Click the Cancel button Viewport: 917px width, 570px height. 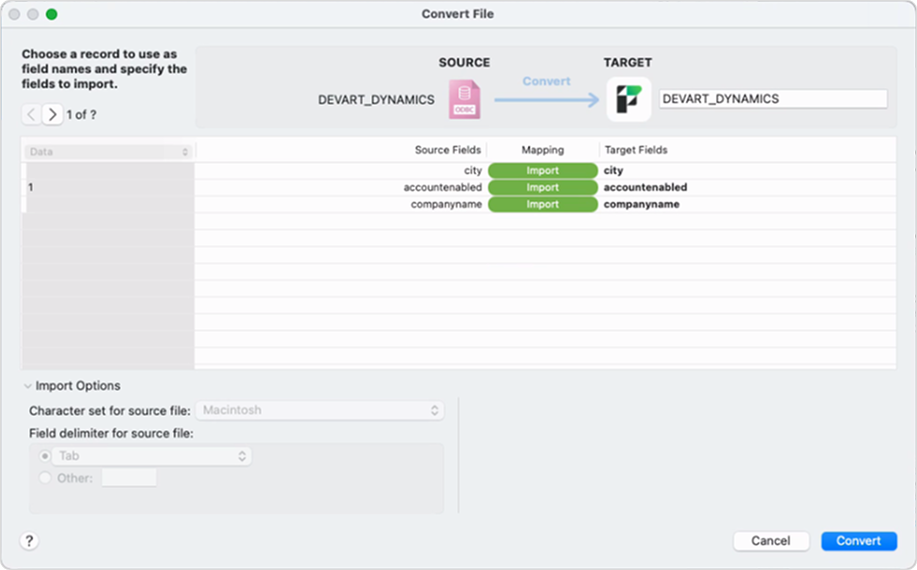coord(771,541)
